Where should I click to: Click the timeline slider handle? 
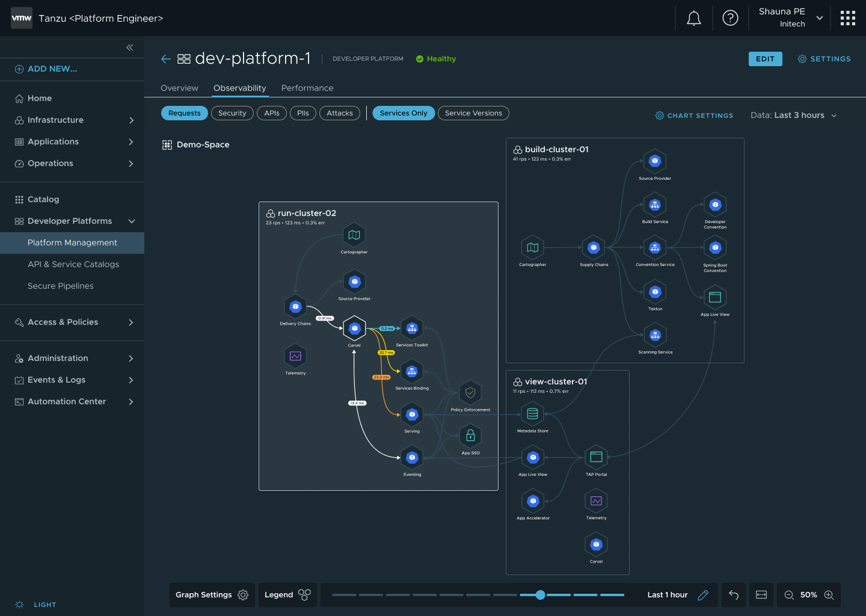coord(540,595)
